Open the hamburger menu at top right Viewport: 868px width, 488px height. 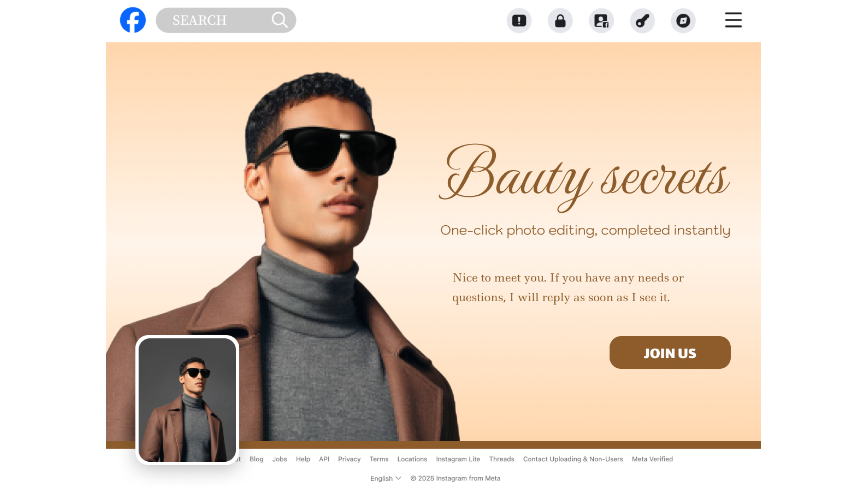733,21
